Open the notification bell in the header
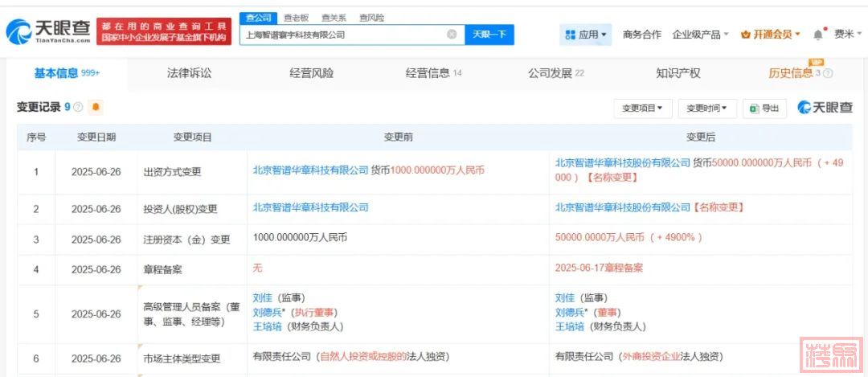868x377 pixels. [x=818, y=35]
